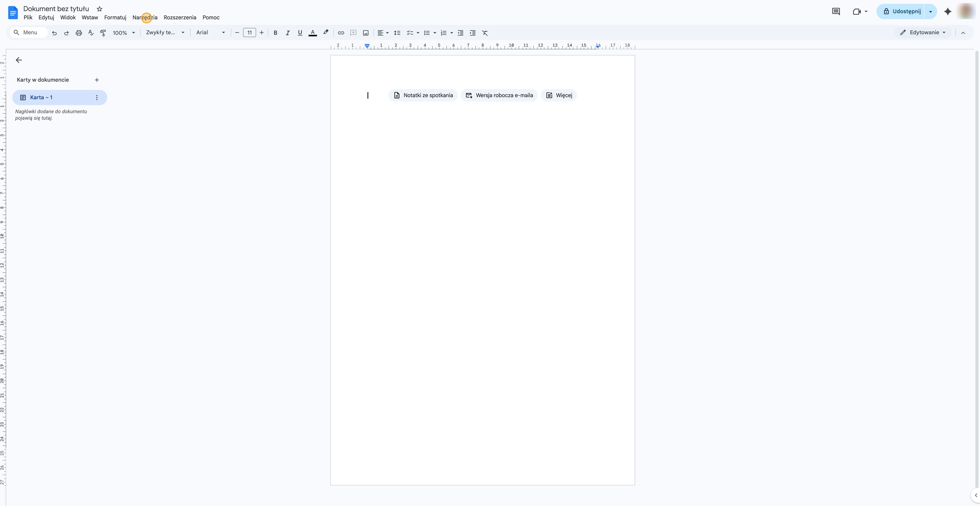Screen dimensions: 980x506
Task: Open the highlight color picker
Action: pyautogui.click(x=326, y=33)
